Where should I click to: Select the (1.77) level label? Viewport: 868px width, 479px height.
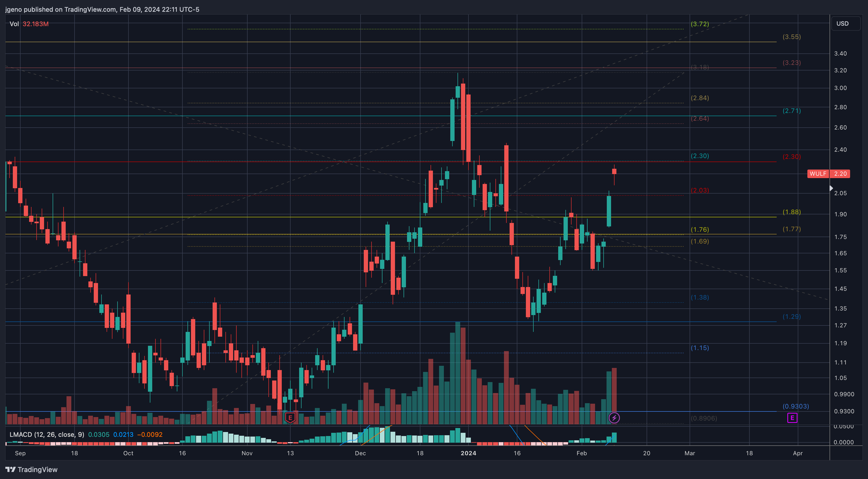tap(792, 229)
